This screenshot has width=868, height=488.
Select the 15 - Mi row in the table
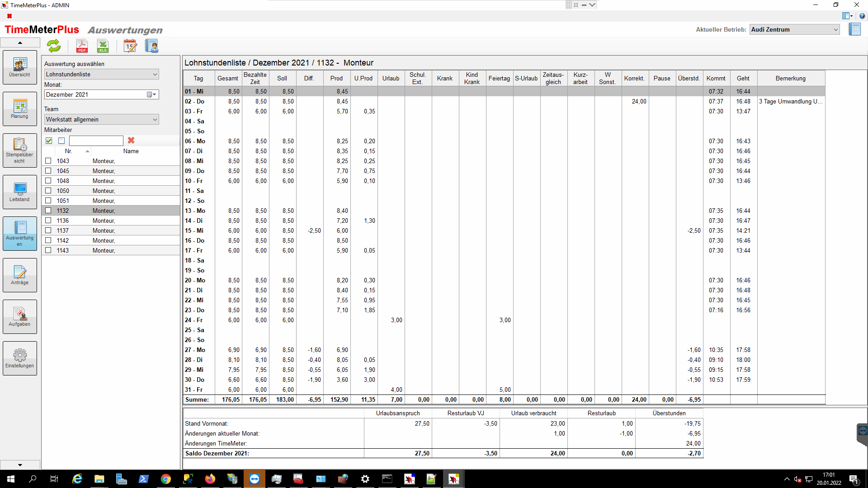pos(504,230)
